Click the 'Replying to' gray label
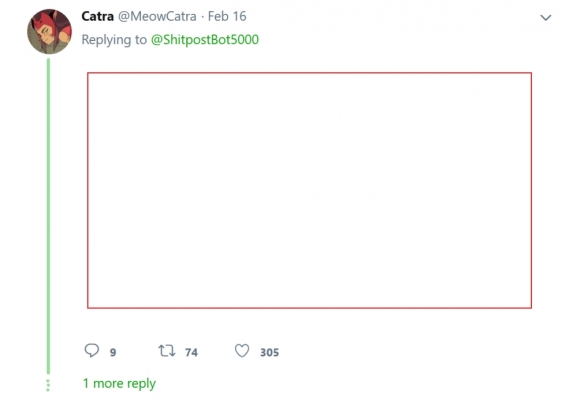 114,39
